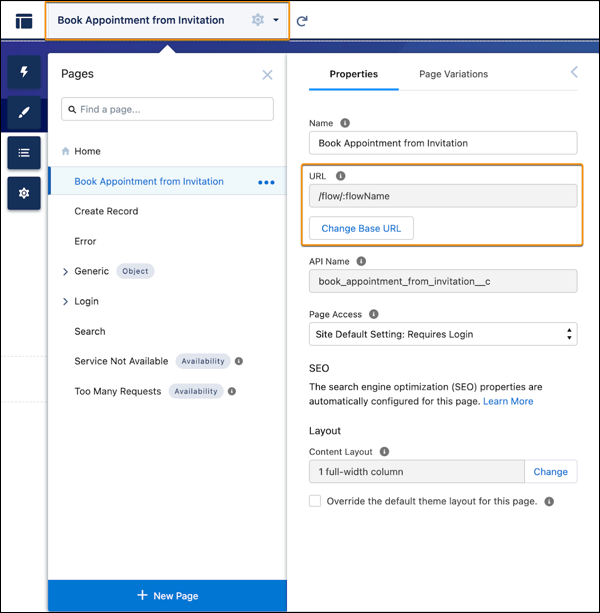This screenshot has width=600, height=613.
Task: Click the Home page house icon
Action: pyautogui.click(x=65, y=151)
